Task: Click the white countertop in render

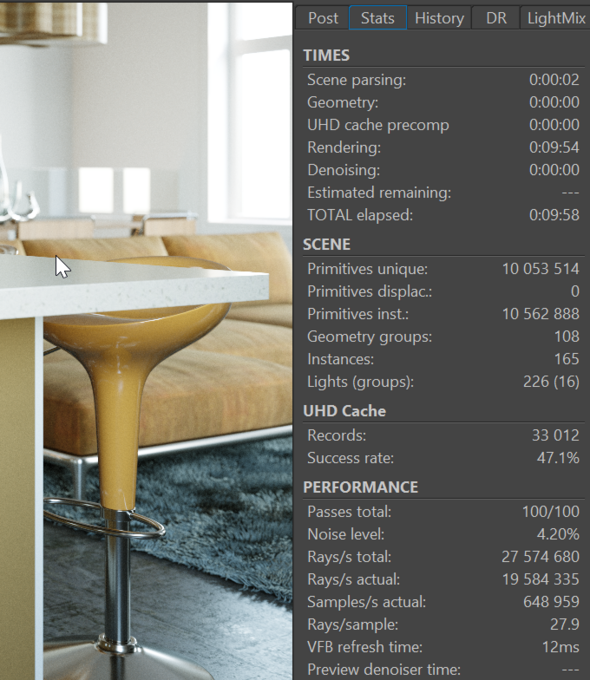Action: click(130, 284)
